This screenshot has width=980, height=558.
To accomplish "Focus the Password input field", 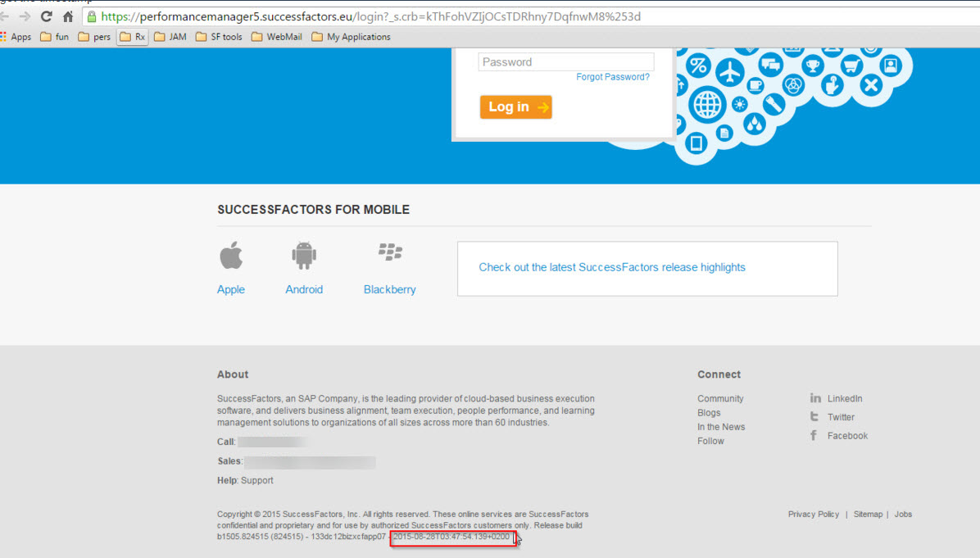I will pos(566,61).
